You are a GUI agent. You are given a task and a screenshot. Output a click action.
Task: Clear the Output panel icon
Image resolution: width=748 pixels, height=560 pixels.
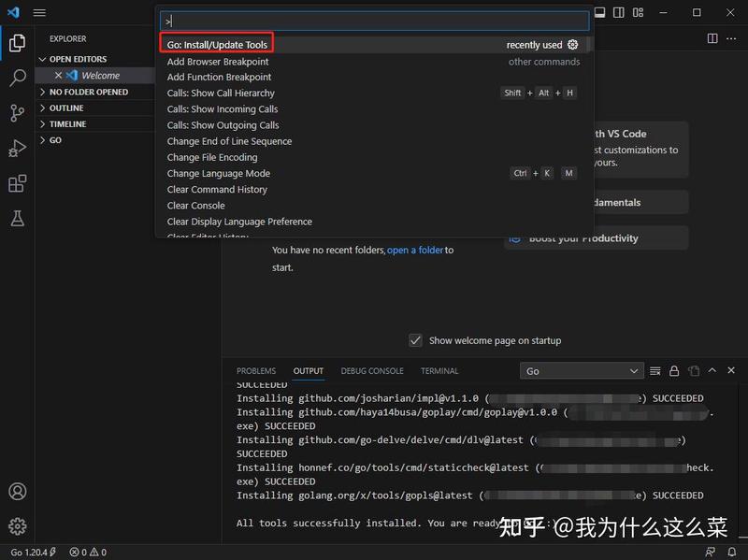(655, 370)
